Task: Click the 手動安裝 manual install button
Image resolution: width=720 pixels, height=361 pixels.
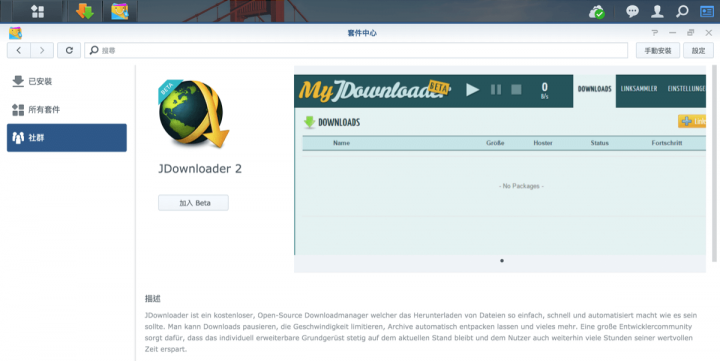Action: coord(658,51)
